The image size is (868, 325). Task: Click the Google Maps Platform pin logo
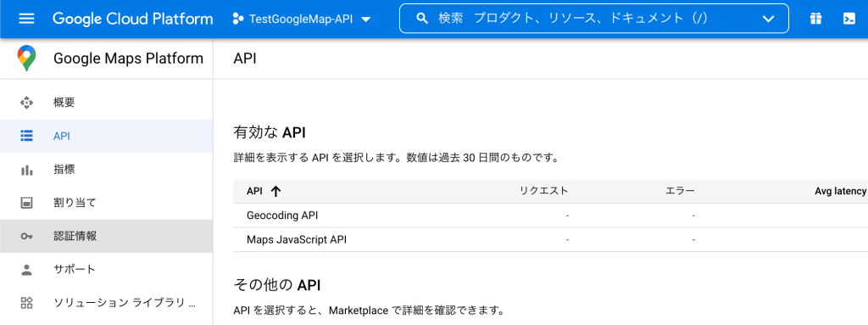point(26,59)
